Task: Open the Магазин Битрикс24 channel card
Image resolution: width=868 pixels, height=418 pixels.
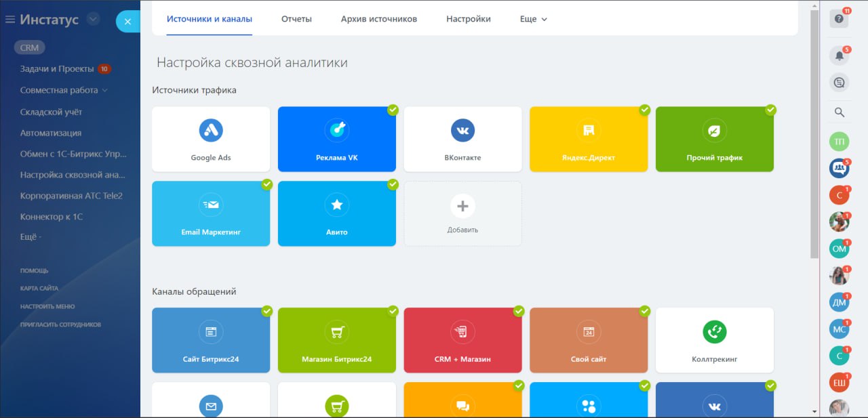Action: (x=337, y=340)
